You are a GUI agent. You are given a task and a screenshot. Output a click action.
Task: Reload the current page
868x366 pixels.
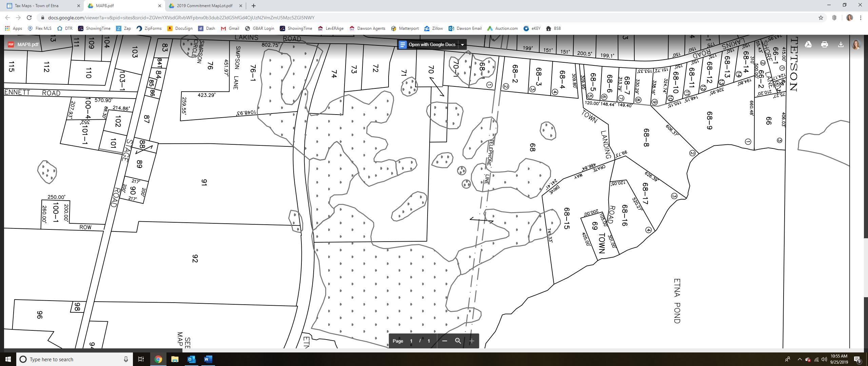pyautogui.click(x=29, y=18)
